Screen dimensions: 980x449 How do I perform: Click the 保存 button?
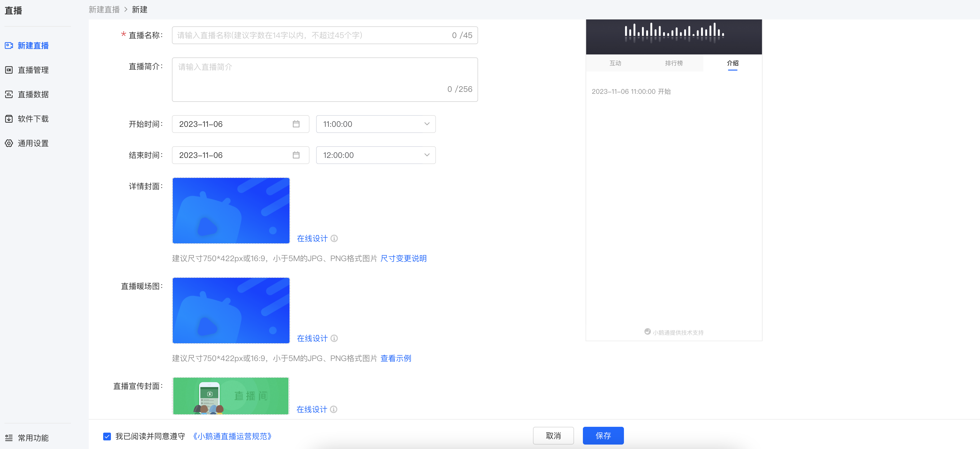603,436
